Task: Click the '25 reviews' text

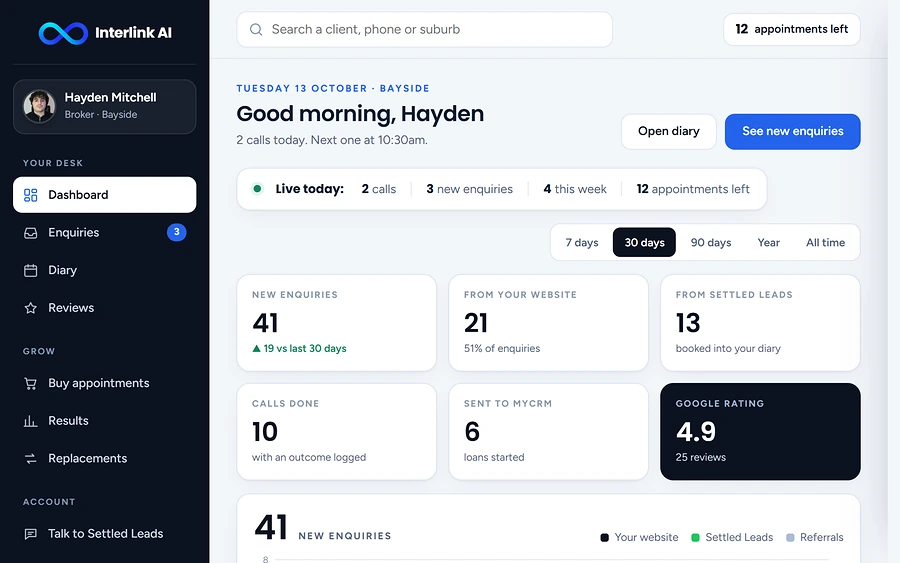Action: (700, 457)
